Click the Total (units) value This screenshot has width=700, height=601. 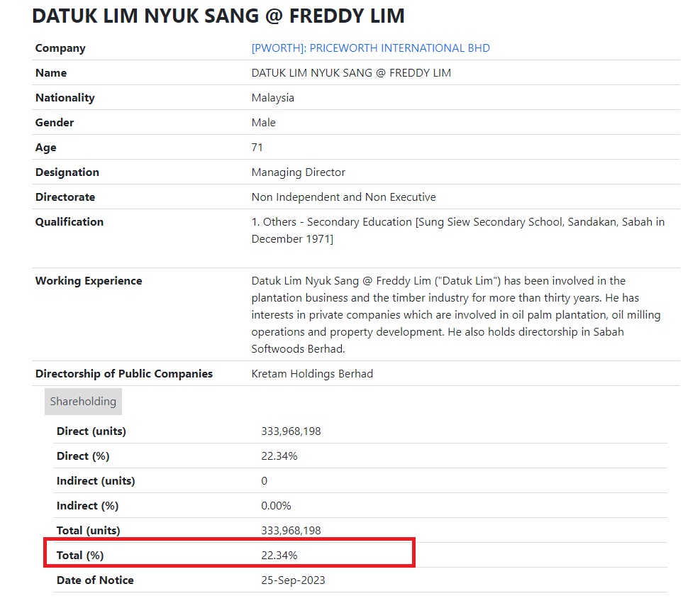(291, 531)
